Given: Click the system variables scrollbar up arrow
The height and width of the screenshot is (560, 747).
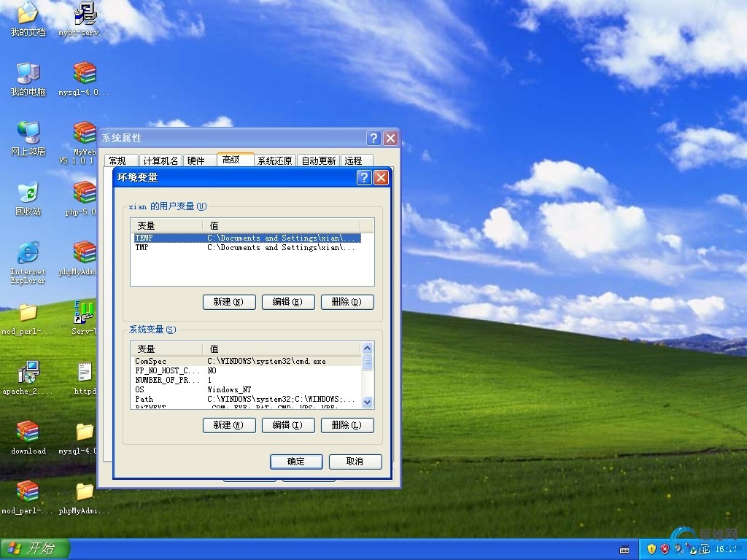Looking at the screenshot, I should point(368,348).
